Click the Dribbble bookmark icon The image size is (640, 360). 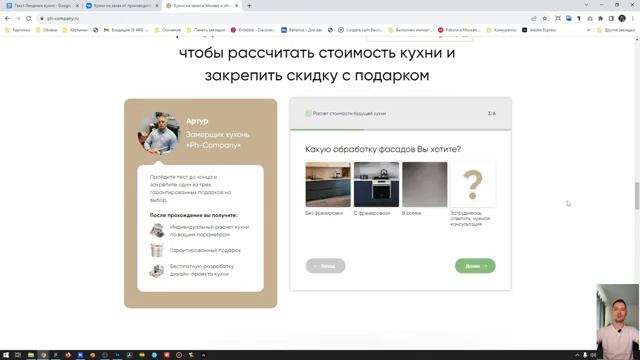coord(233,30)
